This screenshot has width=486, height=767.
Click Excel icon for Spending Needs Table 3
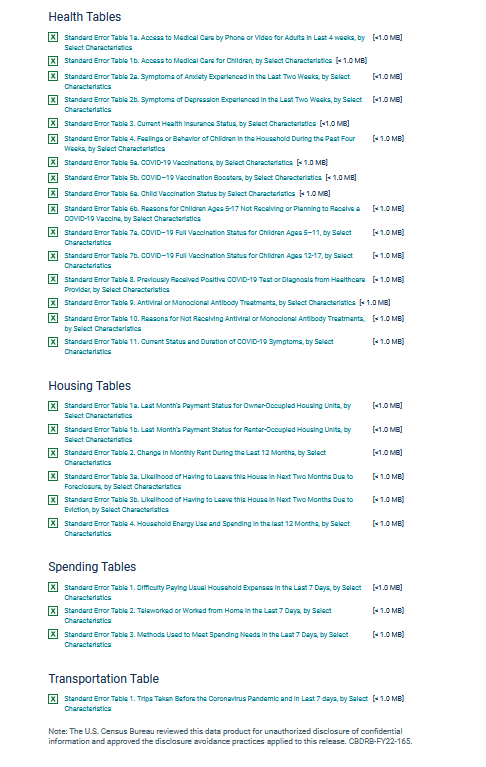click(x=53, y=634)
